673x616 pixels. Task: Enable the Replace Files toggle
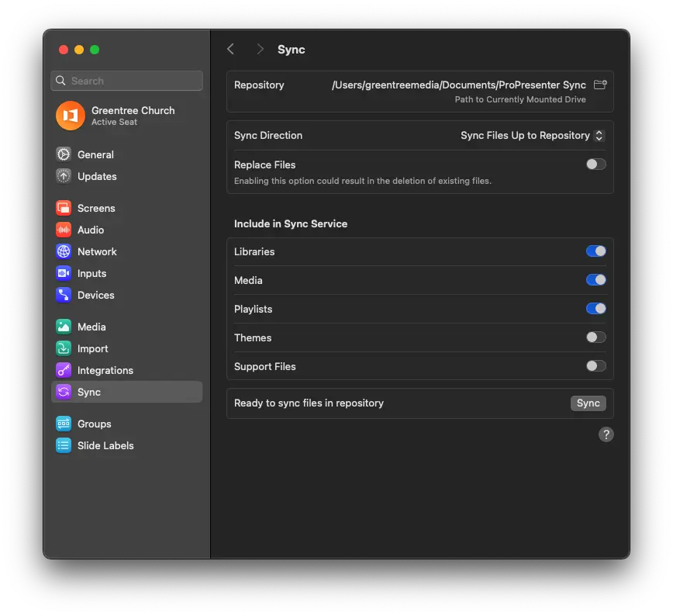[x=595, y=164]
